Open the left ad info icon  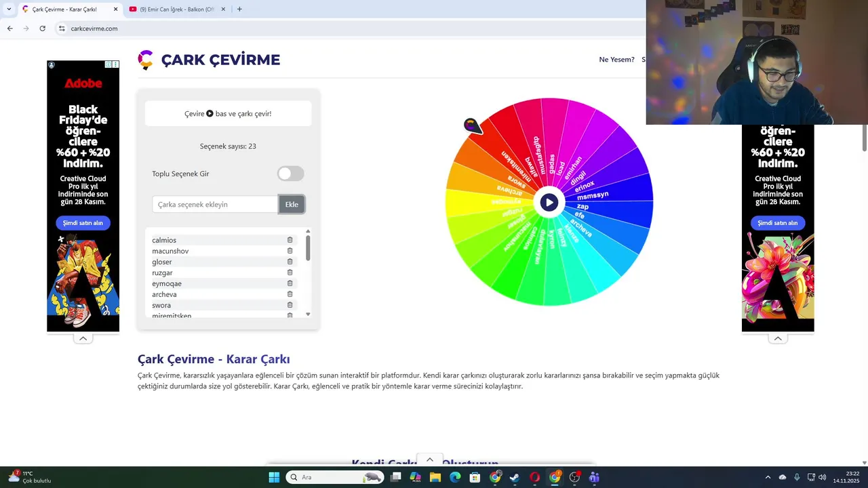pos(108,64)
